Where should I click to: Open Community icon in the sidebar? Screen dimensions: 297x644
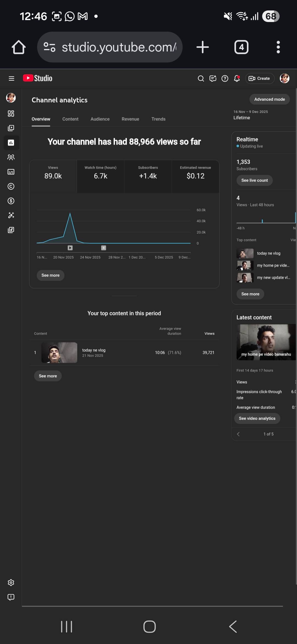coord(11,157)
